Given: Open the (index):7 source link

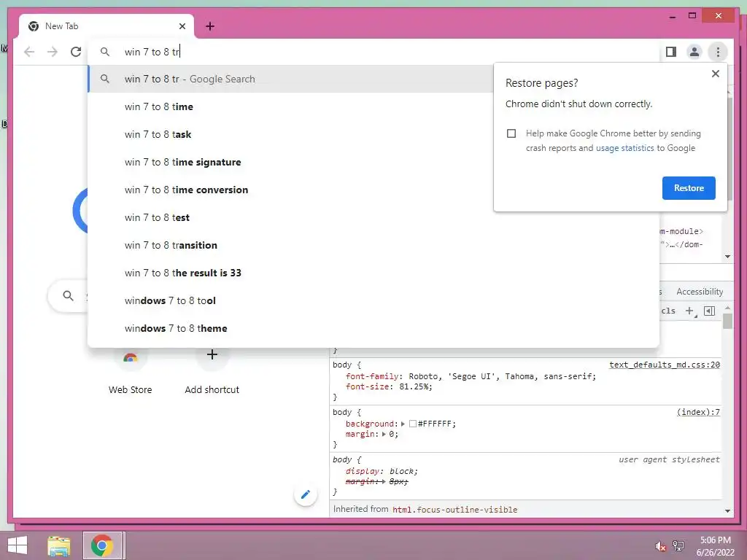Looking at the screenshot, I should [x=698, y=413].
